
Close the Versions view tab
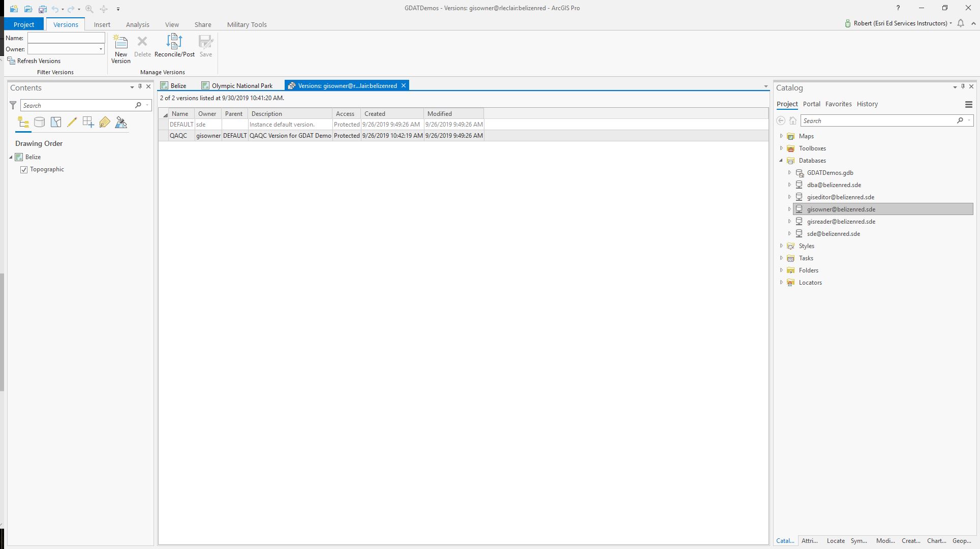click(404, 86)
